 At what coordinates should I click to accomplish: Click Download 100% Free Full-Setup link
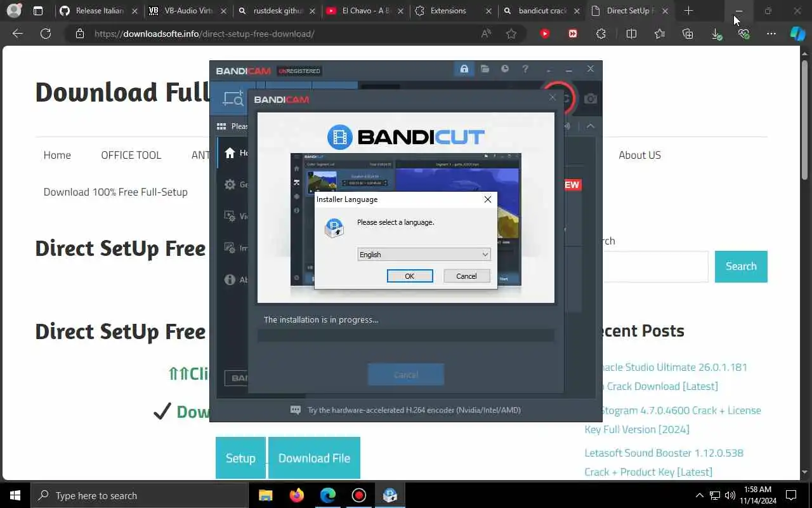(x=115, y=192)
